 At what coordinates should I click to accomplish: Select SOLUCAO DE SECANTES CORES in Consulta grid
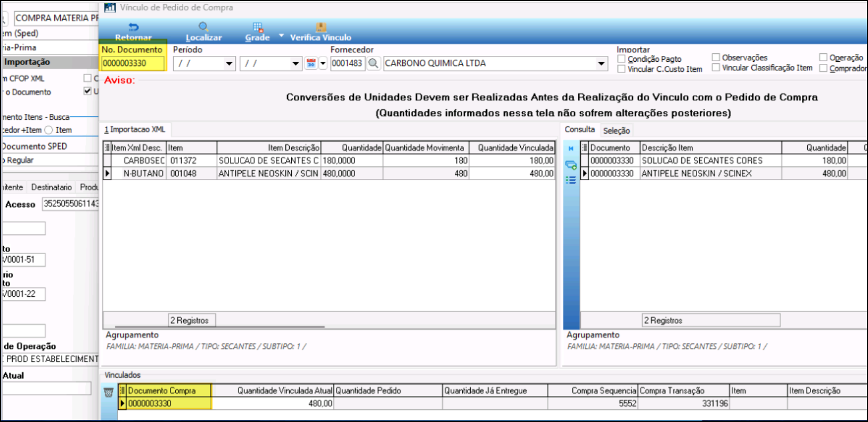pyautogui.click(x=710, y=160)
